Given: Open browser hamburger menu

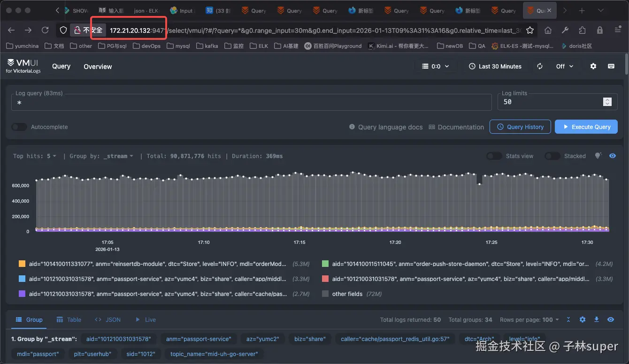Looking at the screenshot, I should [x=618, y=30].
